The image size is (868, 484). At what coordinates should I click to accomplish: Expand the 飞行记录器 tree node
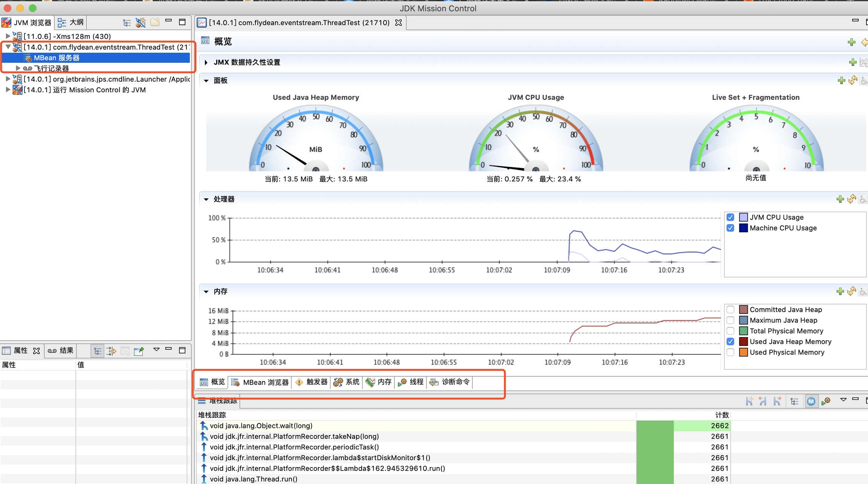click(18, 68)
